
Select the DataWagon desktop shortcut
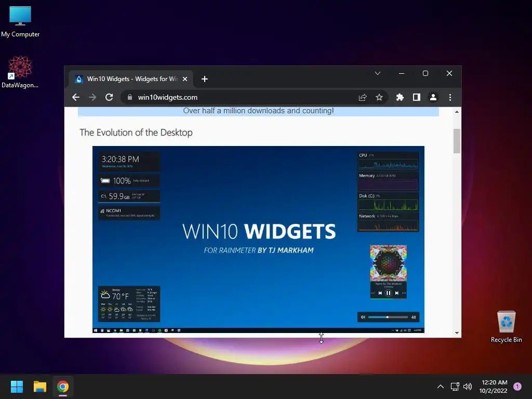coord(20,72)
